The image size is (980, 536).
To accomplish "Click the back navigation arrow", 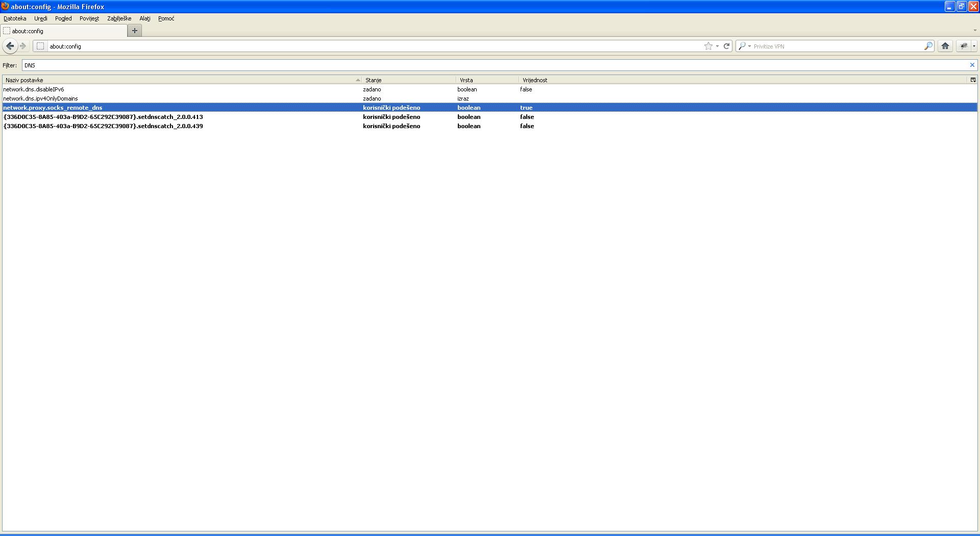I will click(x=10, y=46).
